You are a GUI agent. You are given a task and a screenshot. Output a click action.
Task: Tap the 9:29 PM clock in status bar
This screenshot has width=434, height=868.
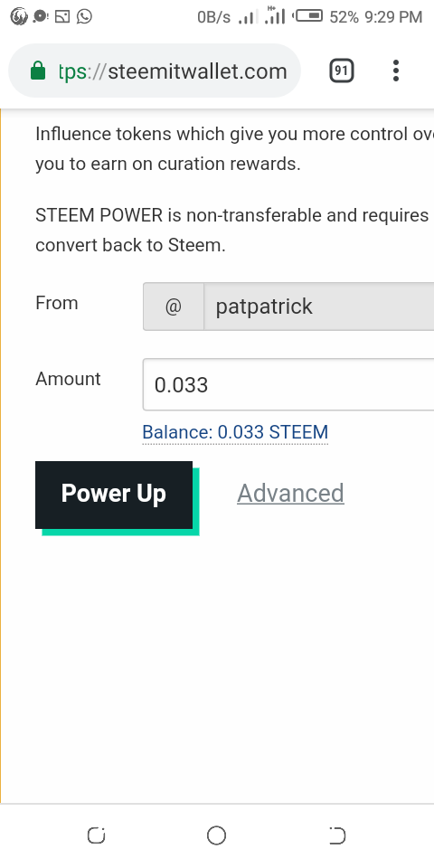[x=393, y=17]
